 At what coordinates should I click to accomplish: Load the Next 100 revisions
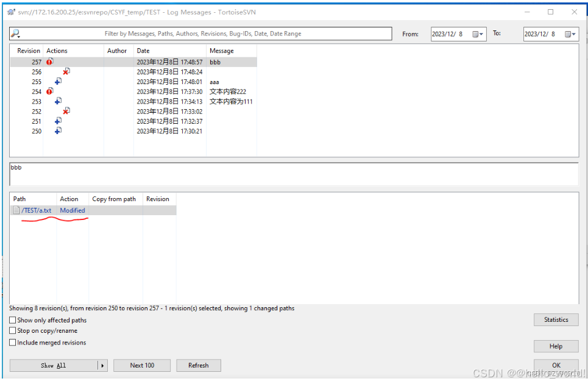pyautogui.click(x=142, y=365)
